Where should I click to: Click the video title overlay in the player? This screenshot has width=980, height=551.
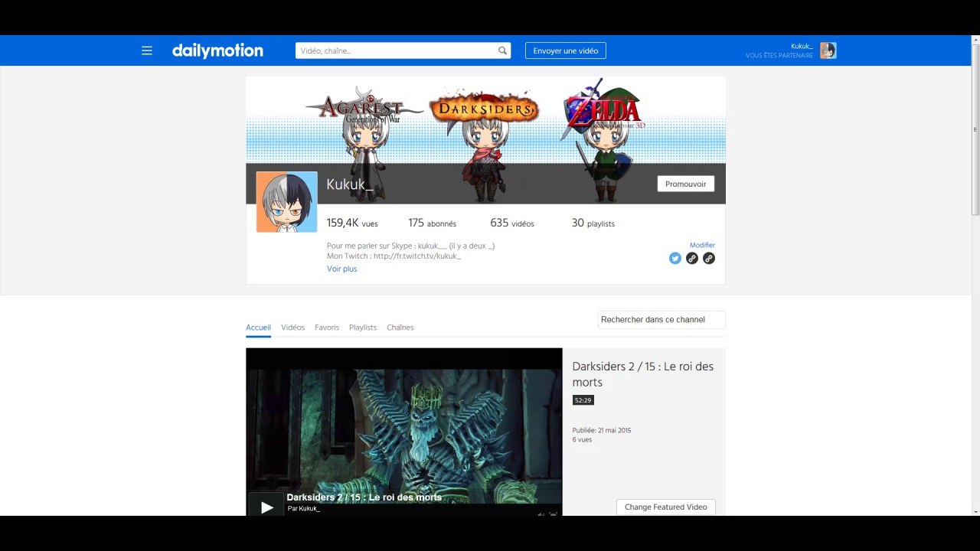click(x=364, y=497)
